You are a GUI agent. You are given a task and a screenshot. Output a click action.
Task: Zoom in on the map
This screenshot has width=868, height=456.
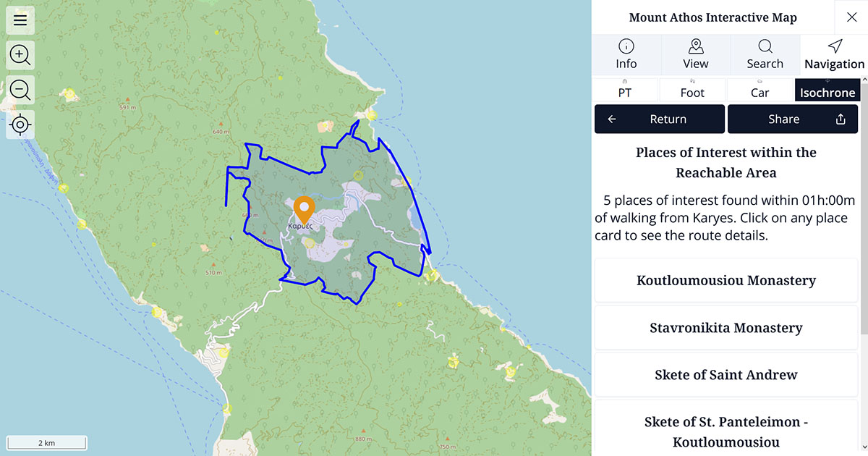(x=20, y=54)
